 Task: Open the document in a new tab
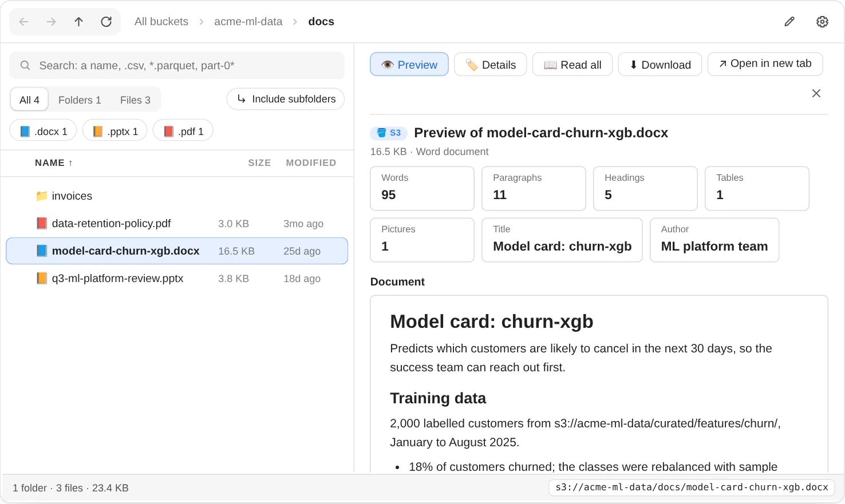765,64
